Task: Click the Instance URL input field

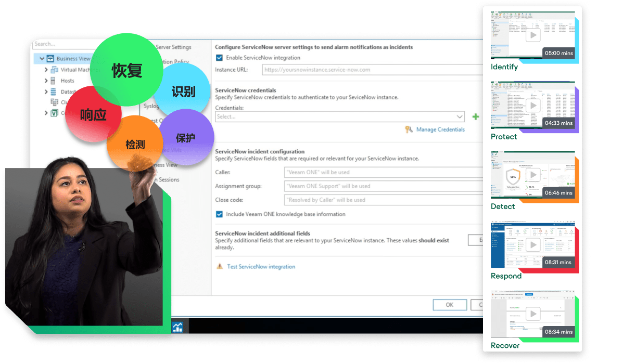Action: [x=373, y=70]
